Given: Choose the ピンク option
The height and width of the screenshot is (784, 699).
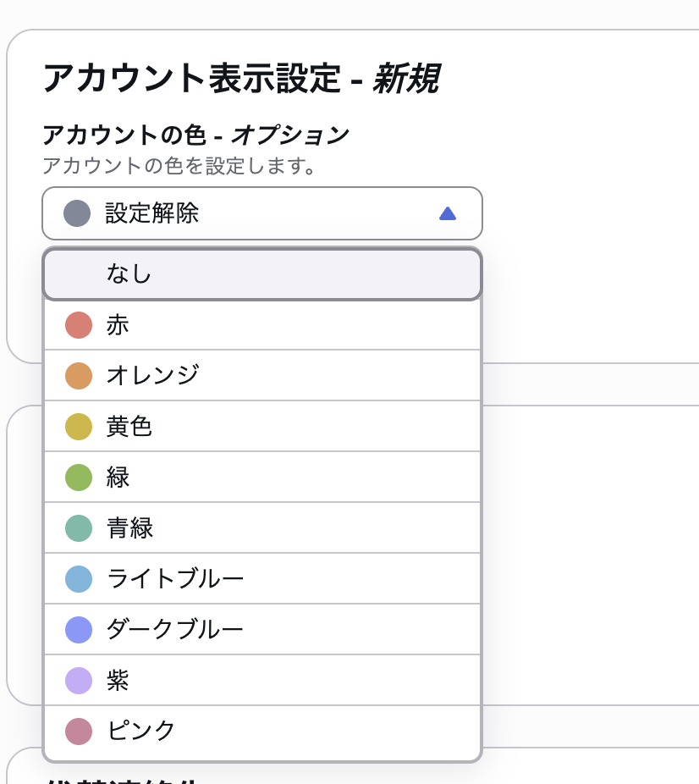Looking at the screenshot, I should (x=262, y=732).
